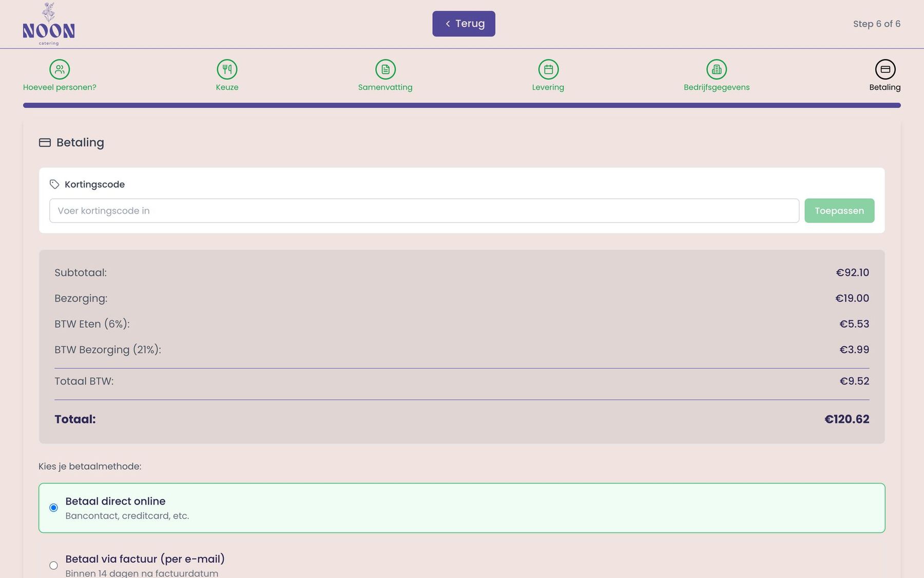Click the Betaling credit card step icon
Image resolution: width=924 pixels, height=578 pixels.
coord(885,69)
